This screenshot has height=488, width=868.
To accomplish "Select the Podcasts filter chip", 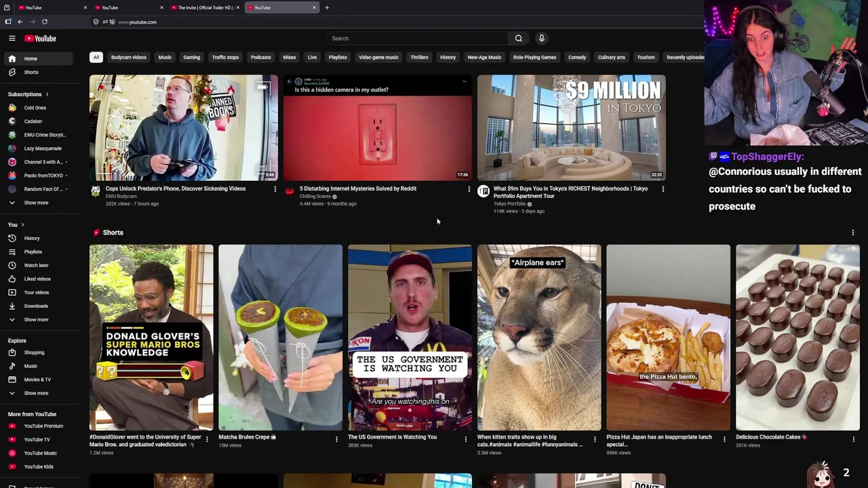I will point(260,58).
